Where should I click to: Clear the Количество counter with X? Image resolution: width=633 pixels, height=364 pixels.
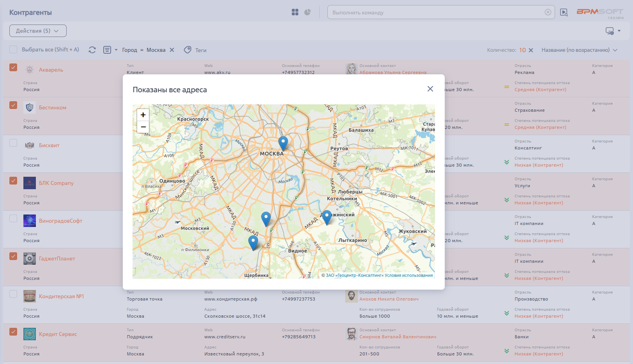[531, 50]
